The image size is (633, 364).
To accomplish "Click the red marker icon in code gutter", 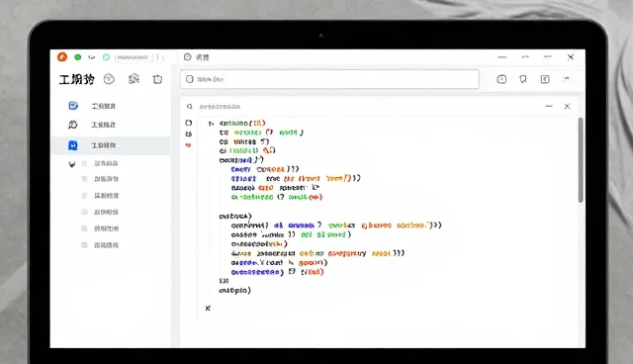I will click(x=188, y=145).
